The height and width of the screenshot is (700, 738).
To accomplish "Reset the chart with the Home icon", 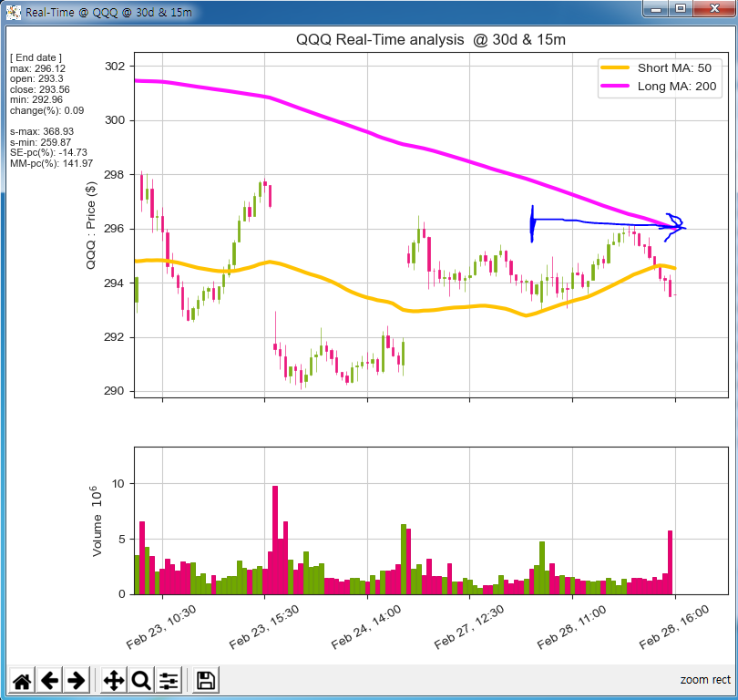I will 22,680.
